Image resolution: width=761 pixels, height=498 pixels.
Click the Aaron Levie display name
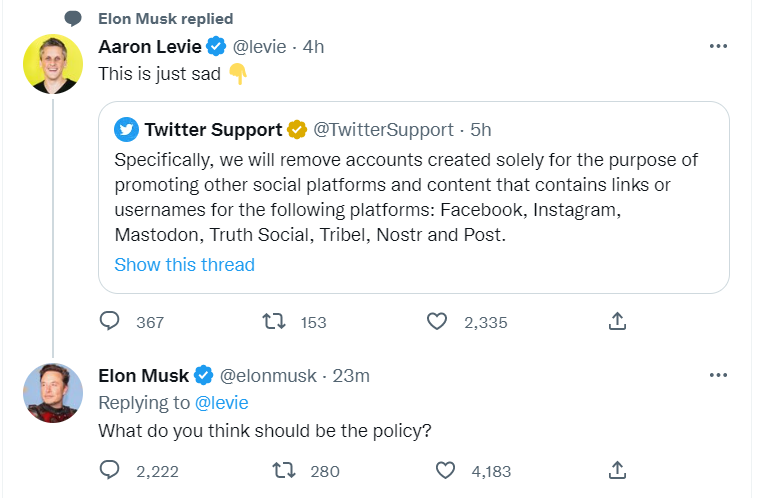coord(149,46)
